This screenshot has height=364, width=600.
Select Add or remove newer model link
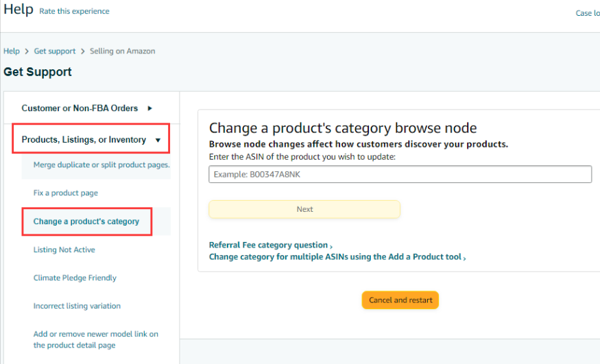coord(95,339)
